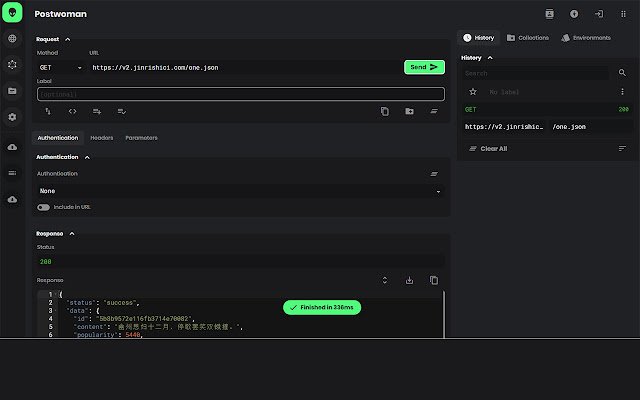Copy the response with the copy icon

[x=434, y=280]
